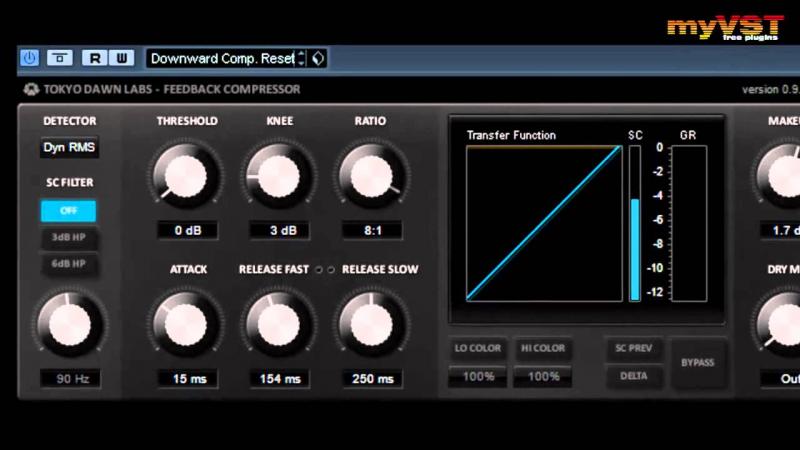Image resolution: width=800 pixels, height=450 pixels.
Task: Enable the R read automation button
Action: [x=94, y=58]
